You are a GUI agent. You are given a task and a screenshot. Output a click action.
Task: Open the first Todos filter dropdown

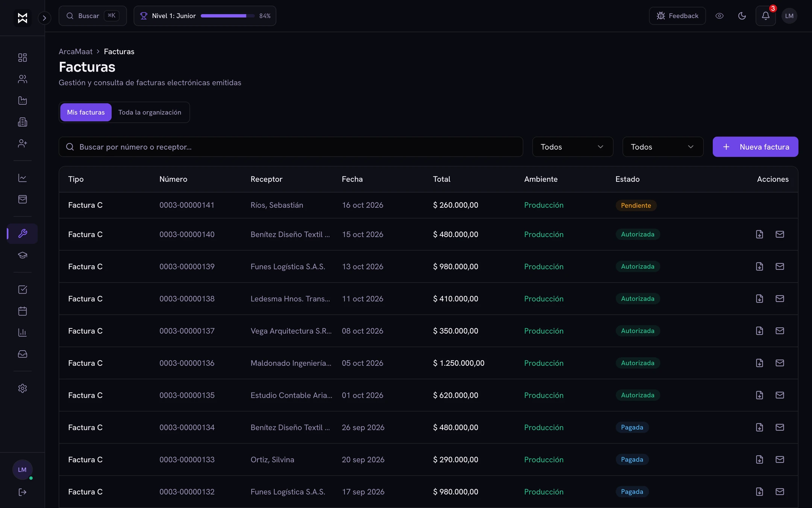click(573, 147)
